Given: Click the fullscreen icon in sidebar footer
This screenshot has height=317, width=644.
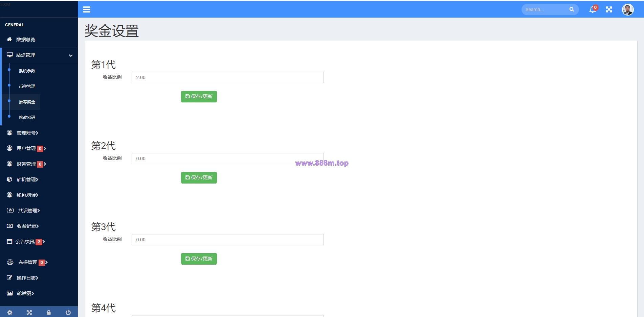Looking at the screenshot, I should [x=29, y=313].
